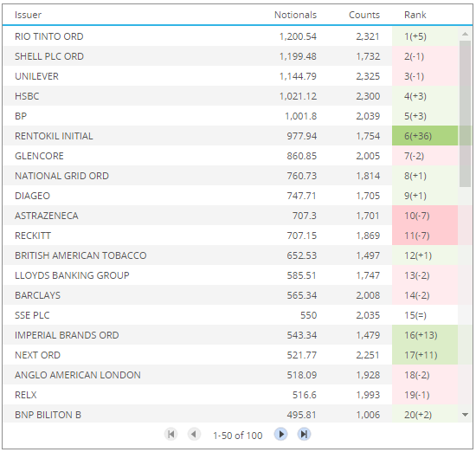Select the LLOYDS BANKING GROUP issuer
This screenshot has width=476, height=452.
pos(72,275)
